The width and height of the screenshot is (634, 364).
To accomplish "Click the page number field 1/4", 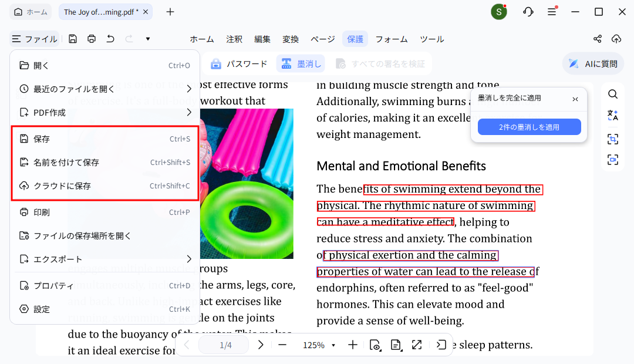I will coord(224,345).
